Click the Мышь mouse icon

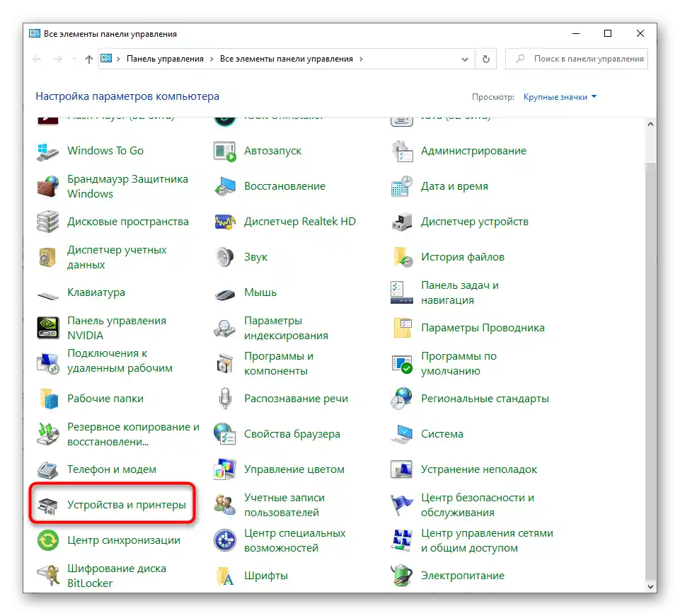click(x=224, y=294)
